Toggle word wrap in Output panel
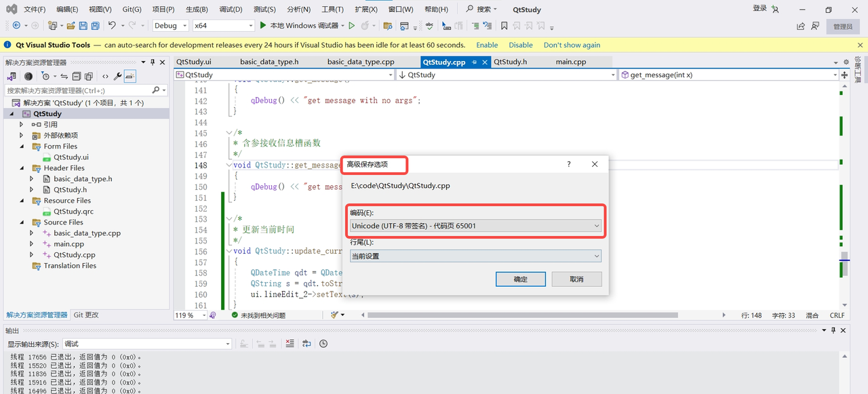This screenshot has height=394, width=868. [307, 344]
